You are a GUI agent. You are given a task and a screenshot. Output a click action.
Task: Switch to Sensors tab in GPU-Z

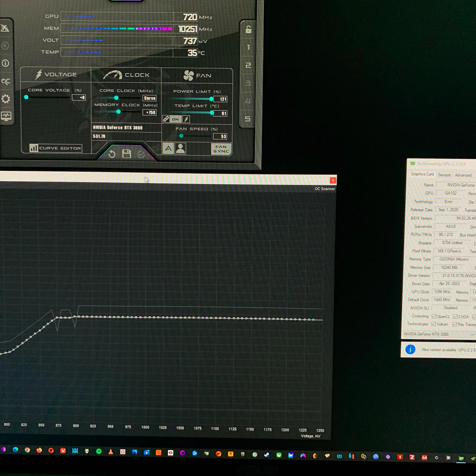point(444,175)
